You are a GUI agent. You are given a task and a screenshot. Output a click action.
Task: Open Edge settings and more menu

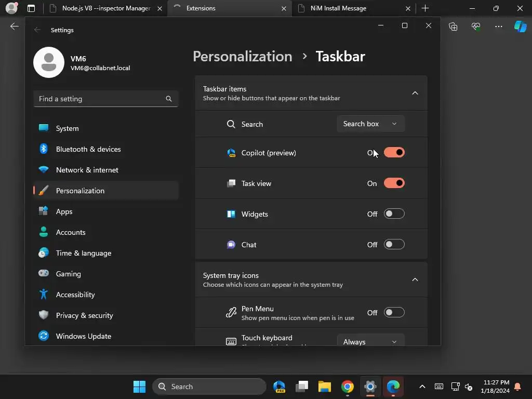click(x=498, y=26)
